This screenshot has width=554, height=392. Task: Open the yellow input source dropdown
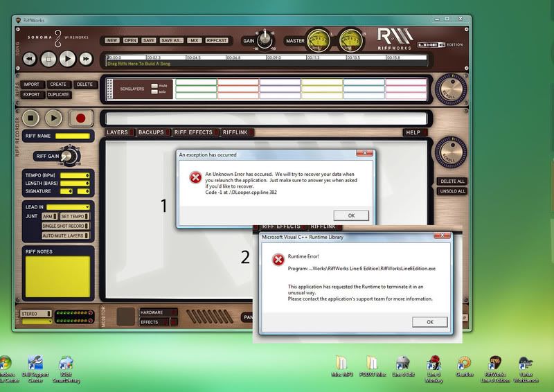click(x=37, y=321)
